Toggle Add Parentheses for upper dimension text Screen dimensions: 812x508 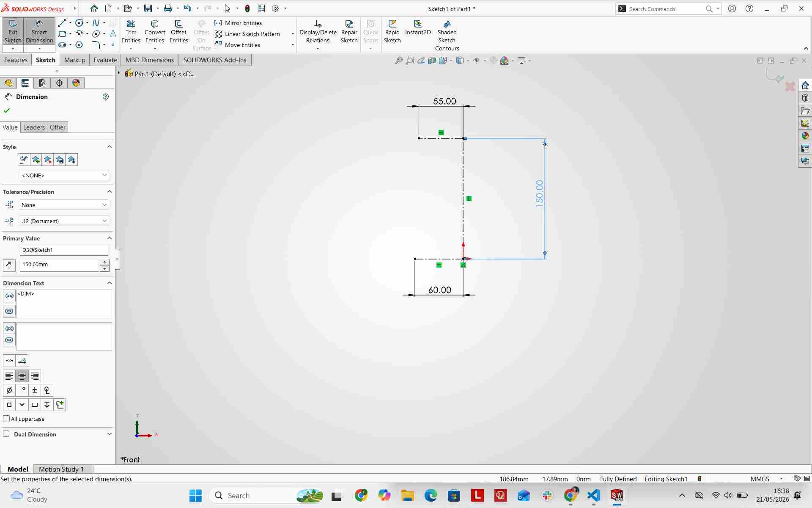pyautogui.click(x=9, y=296)
